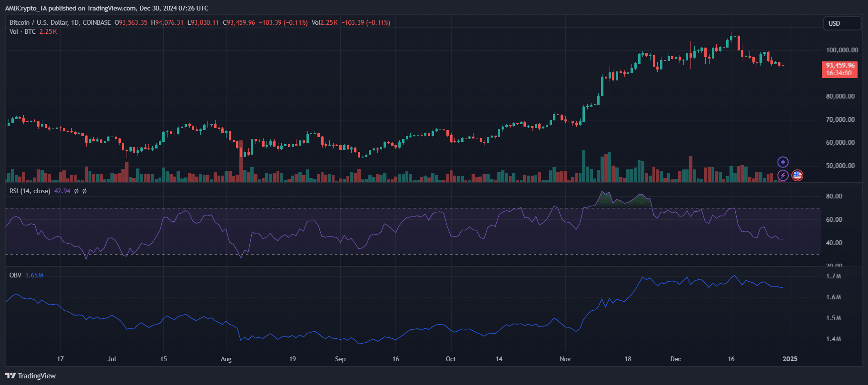Click the high price value H94,076.31

[x=167, y=22]
